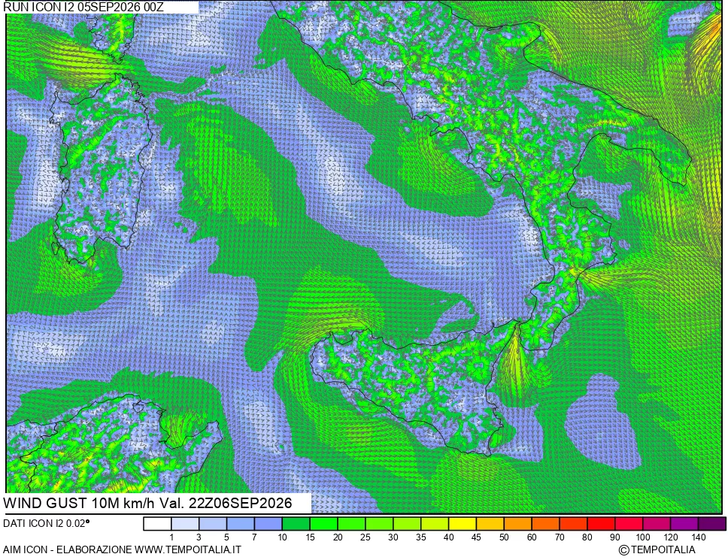The width and height of the screenshot is (728, 560).
Task: Click the legend value 45
Action: pyautogui.click(x=476, y=537)
